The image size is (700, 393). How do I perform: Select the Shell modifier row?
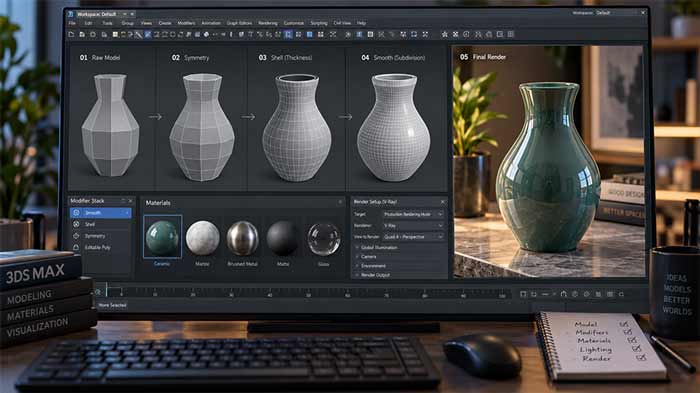100,224
